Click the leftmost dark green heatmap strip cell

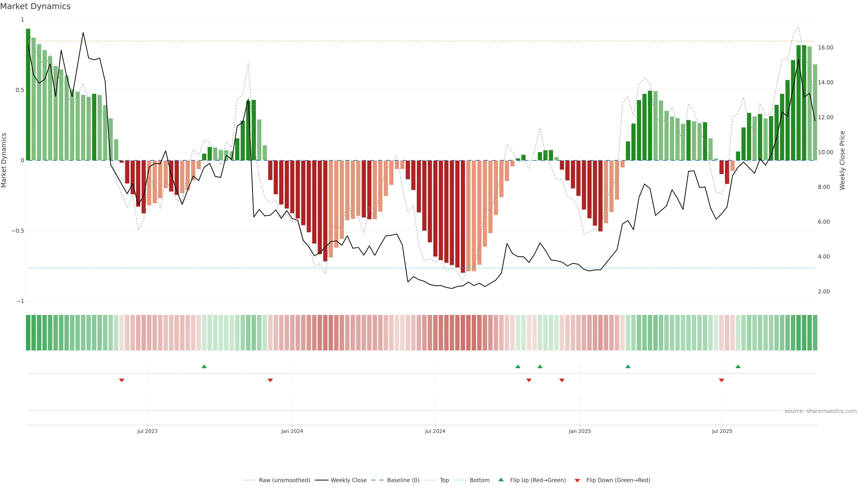pyautogui.click(x=28, y=332)
